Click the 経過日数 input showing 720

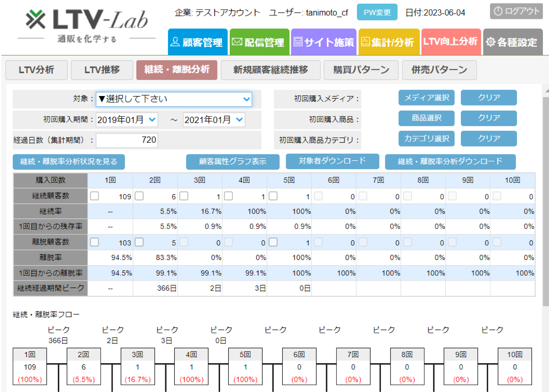click(127, 140)
